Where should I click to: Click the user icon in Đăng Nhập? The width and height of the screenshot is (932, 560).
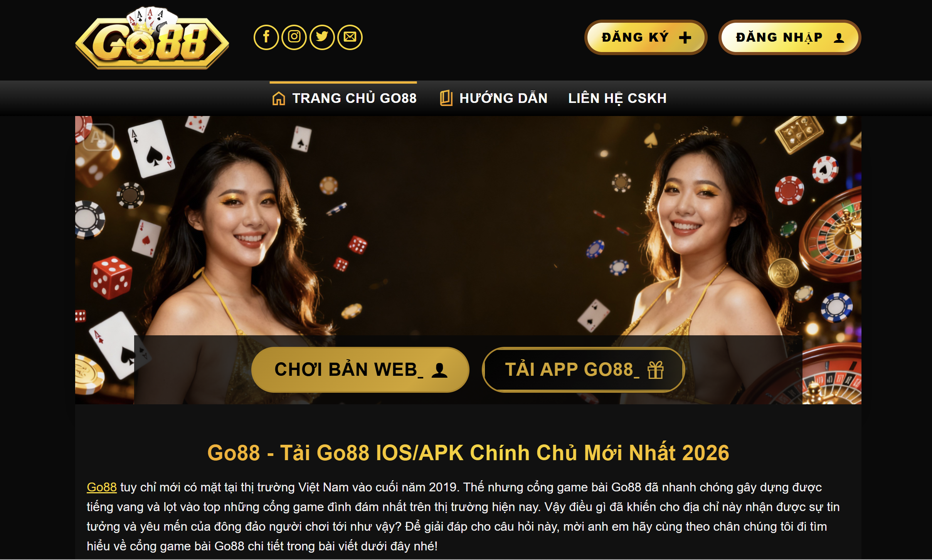pos(839,38)
